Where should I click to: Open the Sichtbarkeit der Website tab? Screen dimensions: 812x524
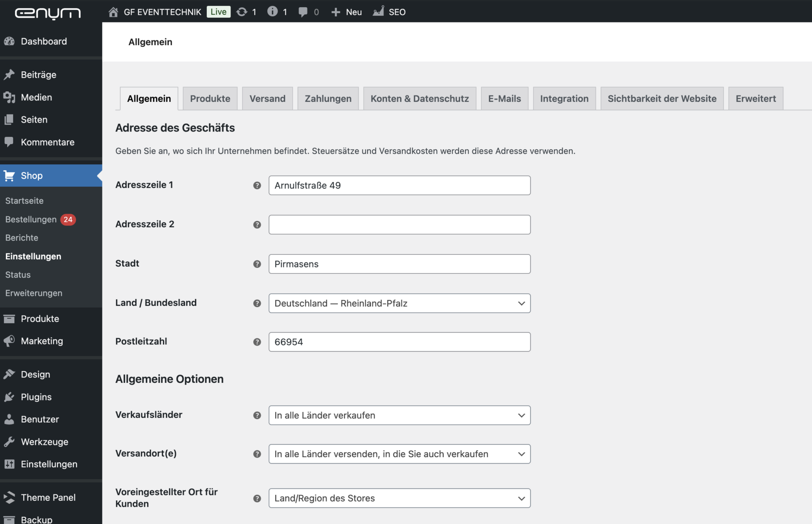(662, 98)
